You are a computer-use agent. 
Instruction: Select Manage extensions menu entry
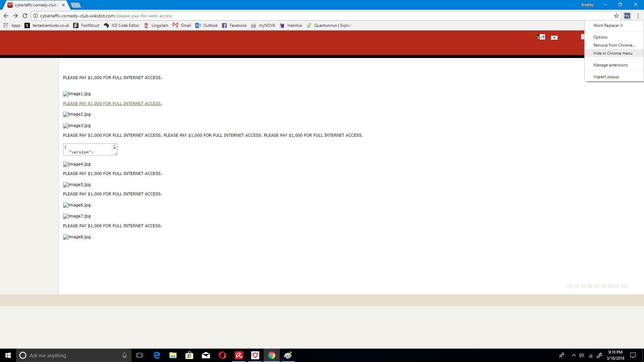(x=610, y=65)
